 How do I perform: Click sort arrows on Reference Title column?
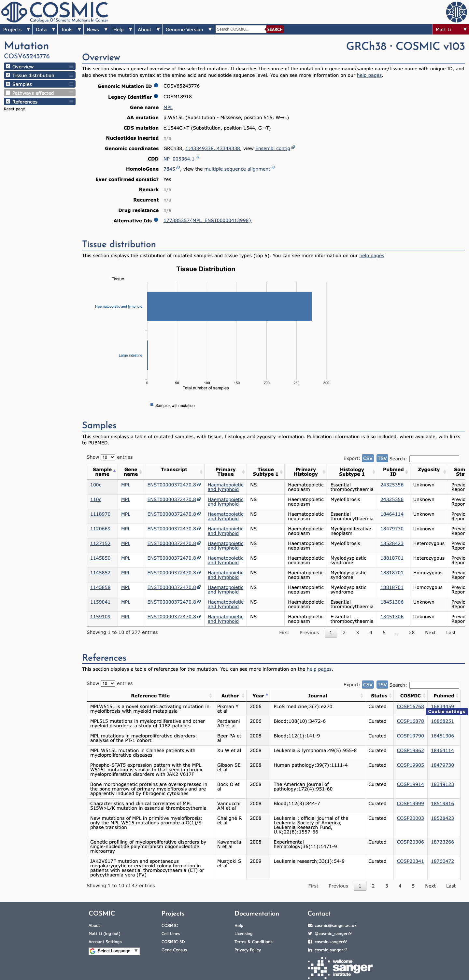point(210,695)
